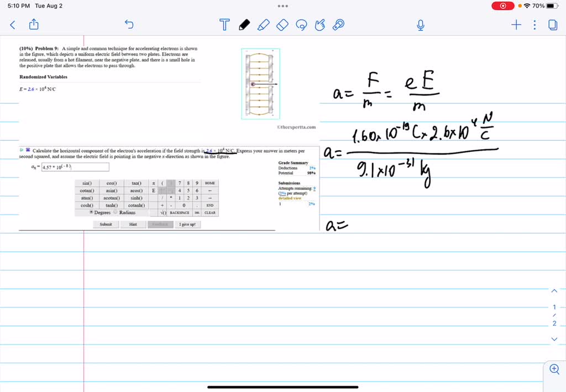Viewport: 566px width, 392px height.
Task: Tap the screen recording indicator
Action: [x=502, y=6]
